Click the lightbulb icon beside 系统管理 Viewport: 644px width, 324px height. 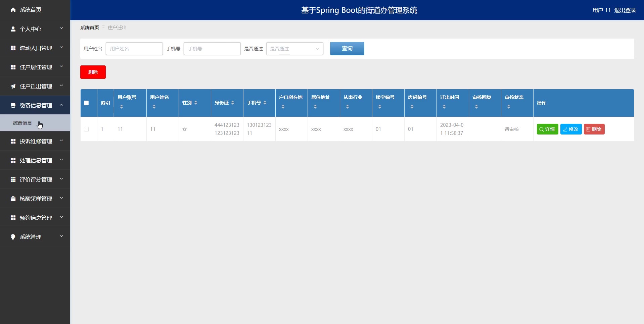13,237
